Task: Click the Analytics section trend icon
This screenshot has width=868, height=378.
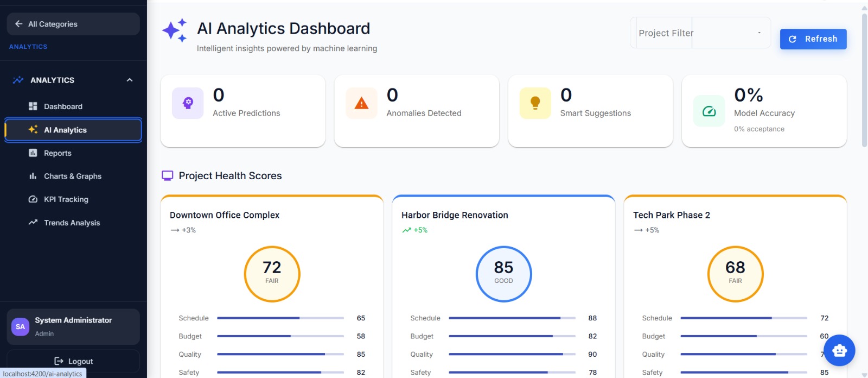Action: pos(18,80)
